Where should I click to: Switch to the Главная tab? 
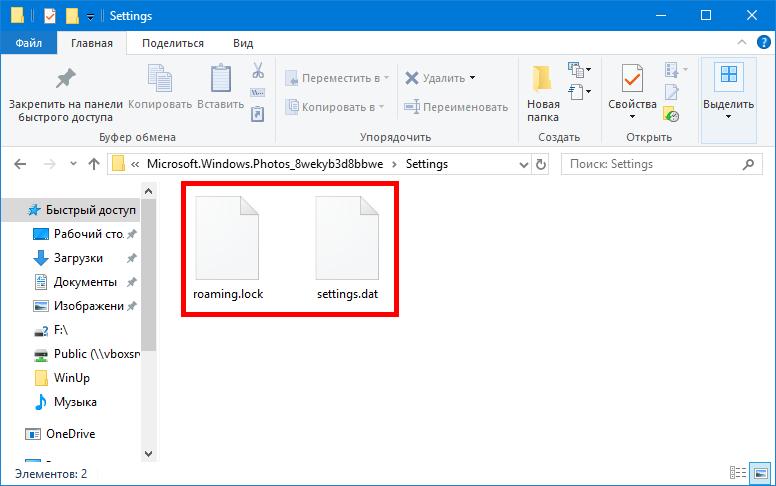point(92,44)
